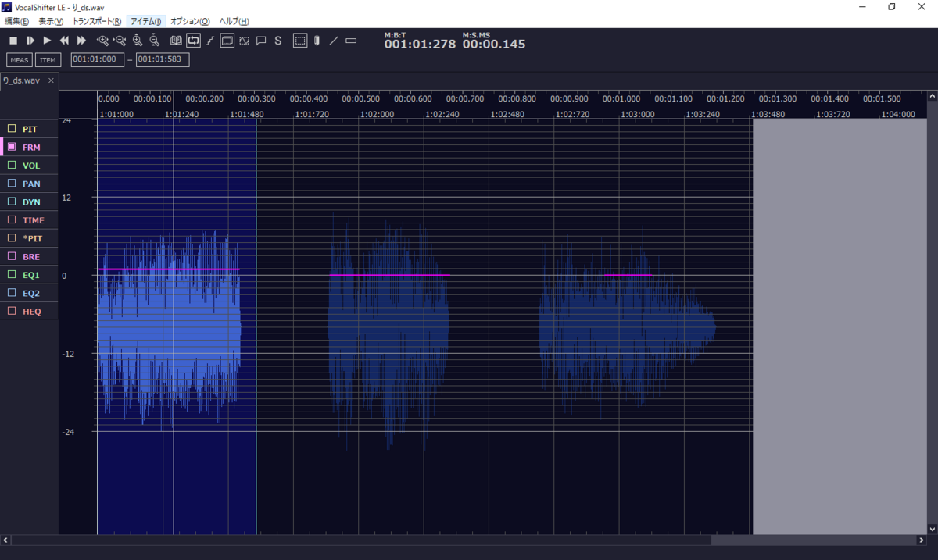Start playback with the Play button
The width and height of the screenshot is (938, 560).
click(47, 41)
